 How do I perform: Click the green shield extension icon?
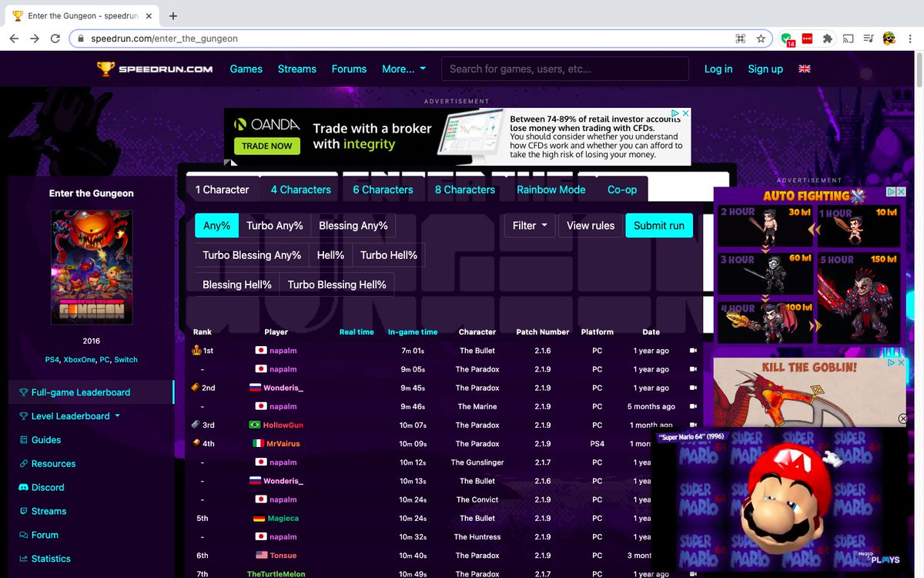click(787, 38)
